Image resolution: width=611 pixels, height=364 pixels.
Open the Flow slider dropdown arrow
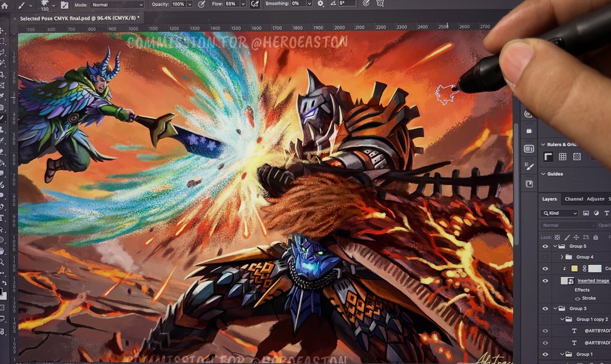(242, 4)
